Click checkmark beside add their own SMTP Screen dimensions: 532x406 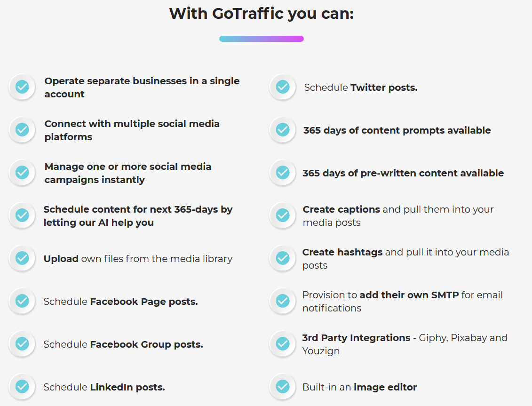pos(282,301)
